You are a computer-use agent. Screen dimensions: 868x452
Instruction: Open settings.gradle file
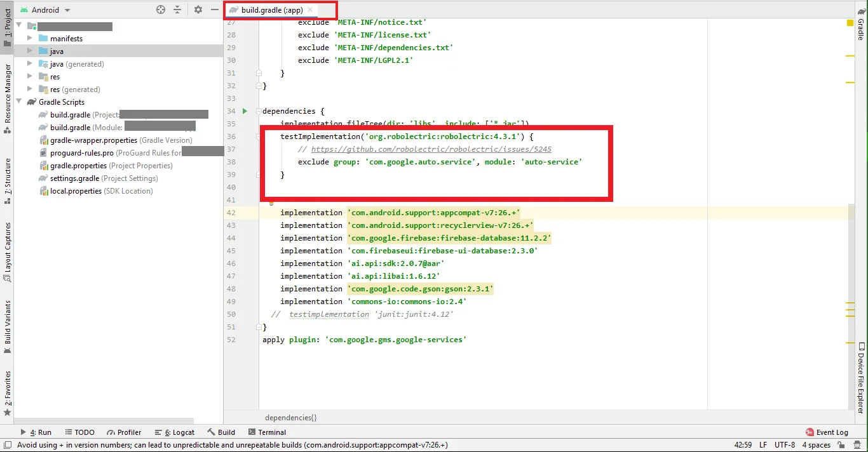click(98, 178)
